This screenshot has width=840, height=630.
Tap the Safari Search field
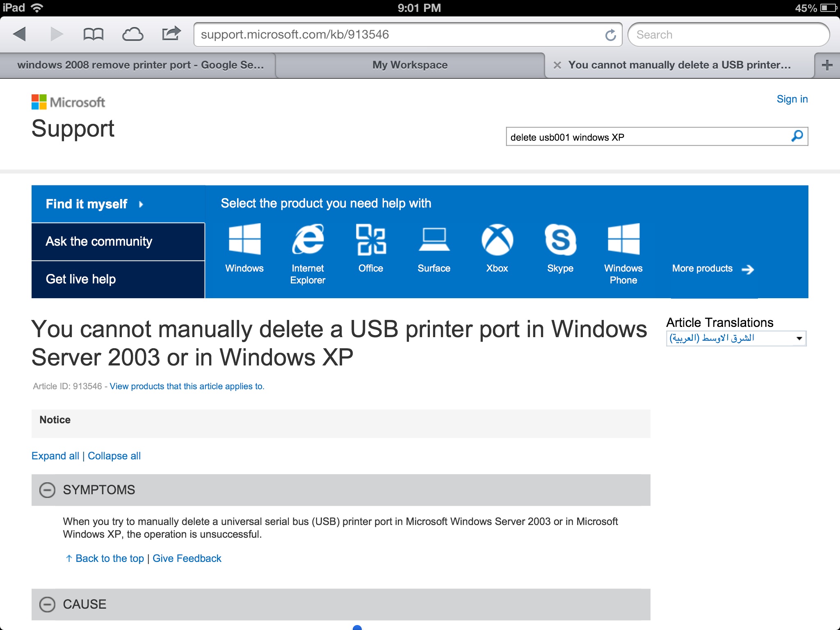pos(728,35)
